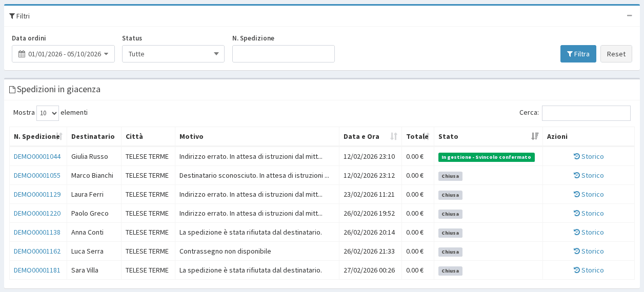Sort by N. Spedizione column arrows
644x292 pixels.
[x=59, y=136]
